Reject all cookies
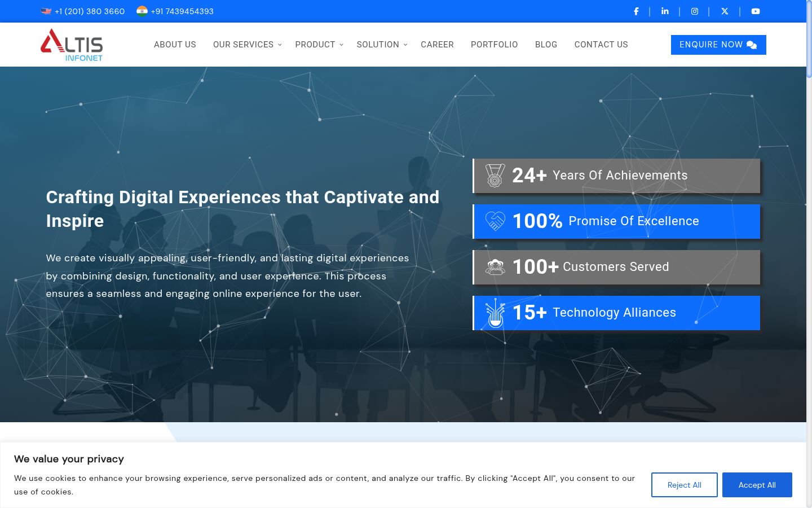Viewport: 812px width, 508px height. pyautogui.click(x=685, y=485)
